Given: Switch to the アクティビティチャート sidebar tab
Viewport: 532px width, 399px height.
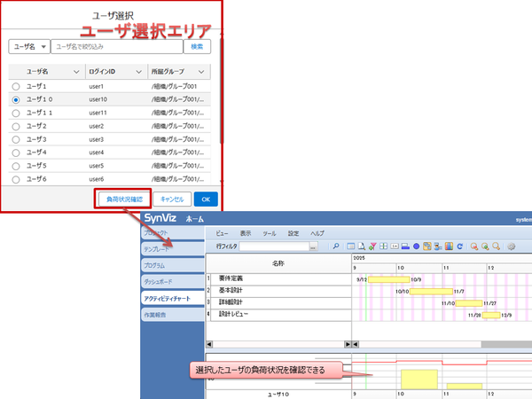Looking at the screenshot, I should 173,299.
